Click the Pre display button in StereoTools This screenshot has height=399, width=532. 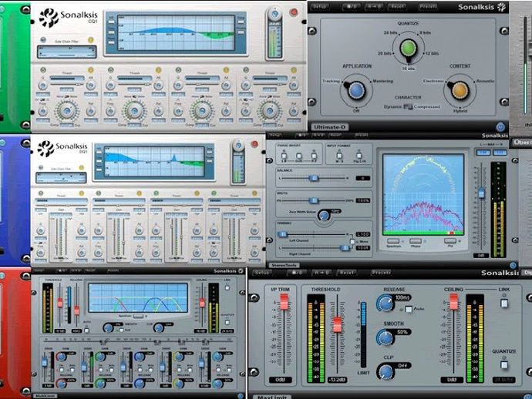(x=450, y=241)
